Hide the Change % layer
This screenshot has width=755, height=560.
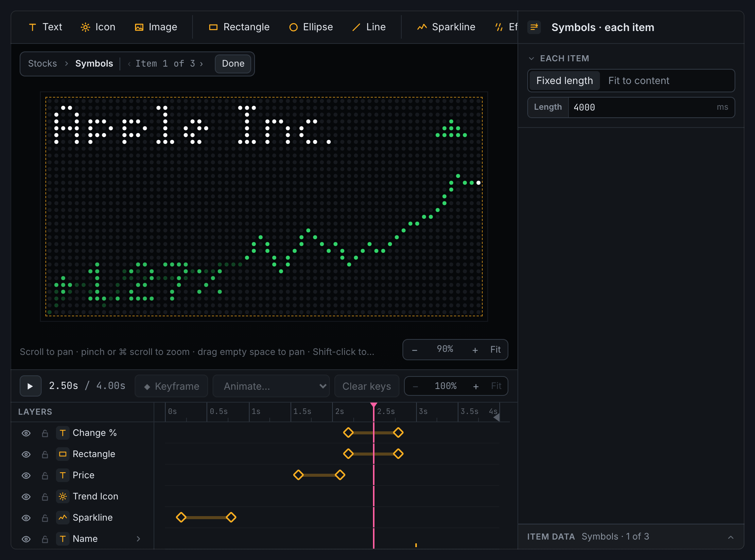click(x=26, y=433)
